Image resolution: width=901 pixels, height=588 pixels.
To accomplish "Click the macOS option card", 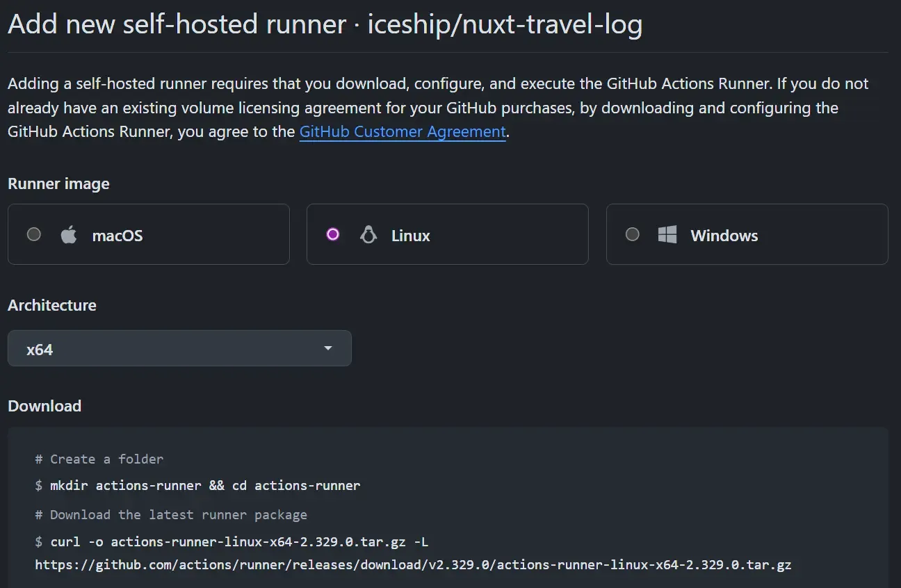I will [x=148, y=234].
